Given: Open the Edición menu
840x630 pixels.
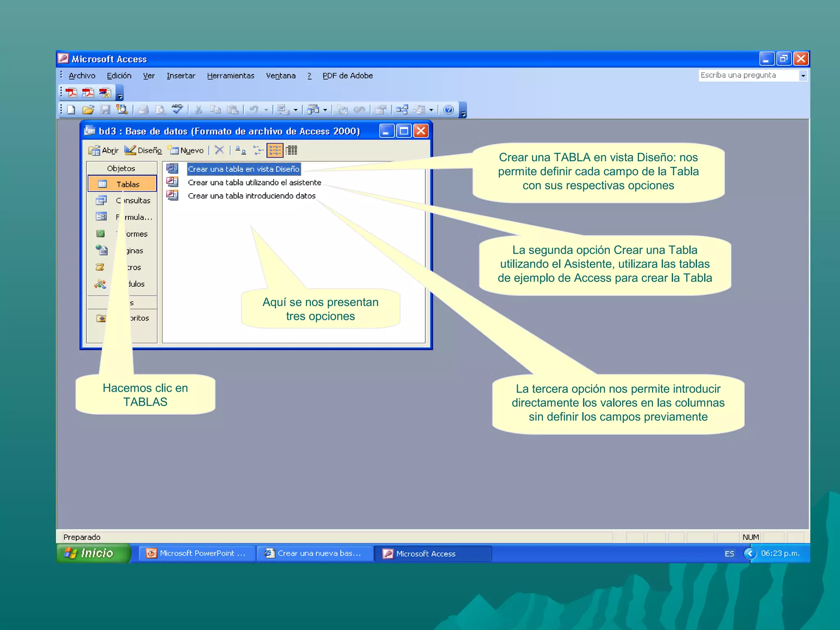Looking at the screenshot, I should (x=119, y=75).
